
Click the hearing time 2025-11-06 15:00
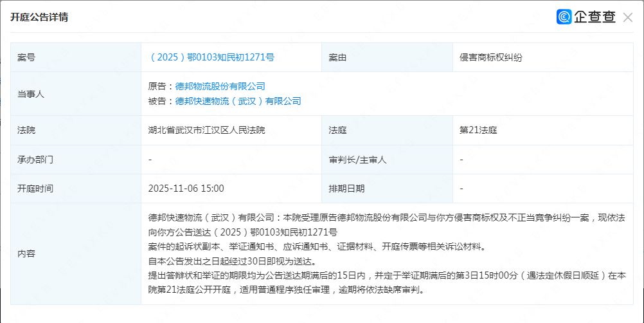tap(186, 189)
